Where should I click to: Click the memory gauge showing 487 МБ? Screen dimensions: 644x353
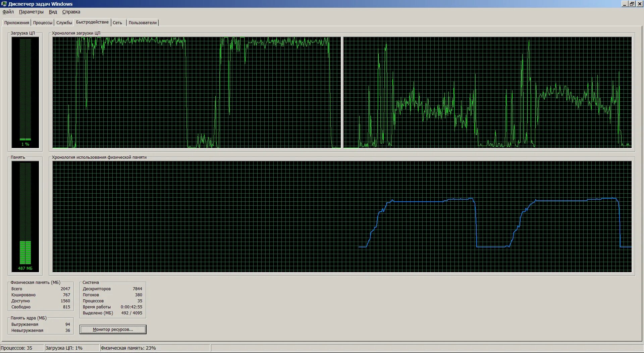[x=25, y=216]
